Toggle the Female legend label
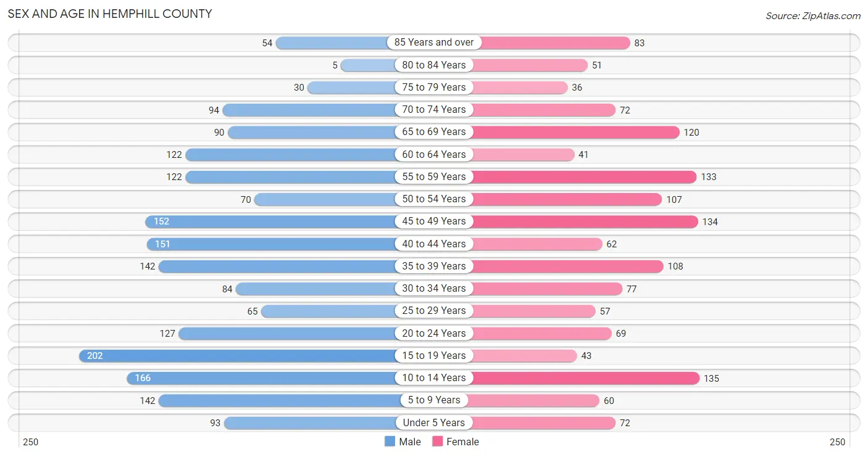 [462, 442]
